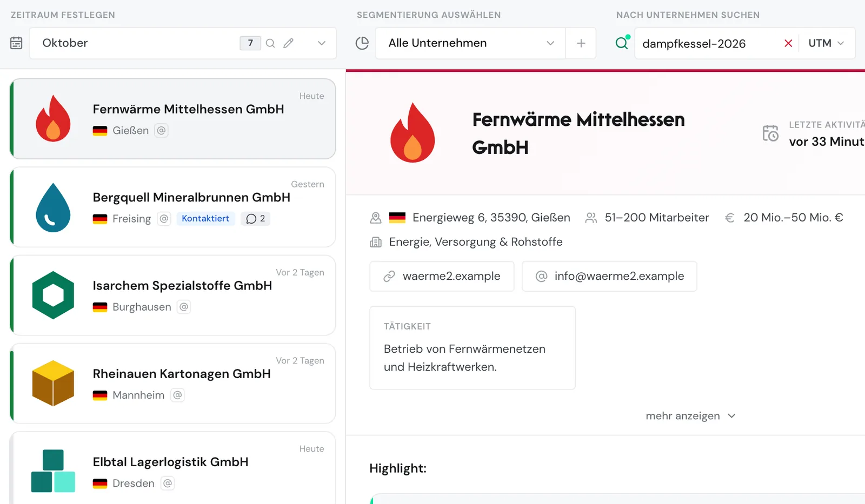865x504 pixels.
Task: Click the calendar icon beside Oktober
Action: (x=16, y=43)
